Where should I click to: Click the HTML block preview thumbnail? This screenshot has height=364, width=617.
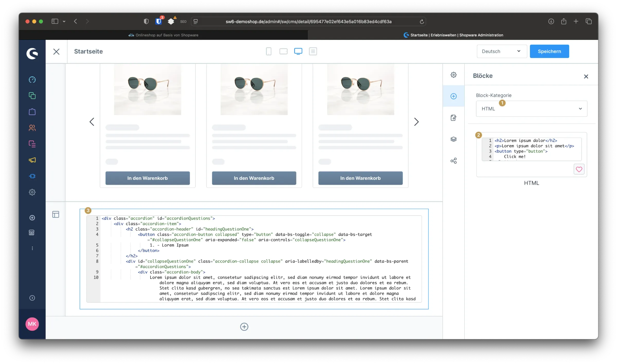(x=531, y=149)
